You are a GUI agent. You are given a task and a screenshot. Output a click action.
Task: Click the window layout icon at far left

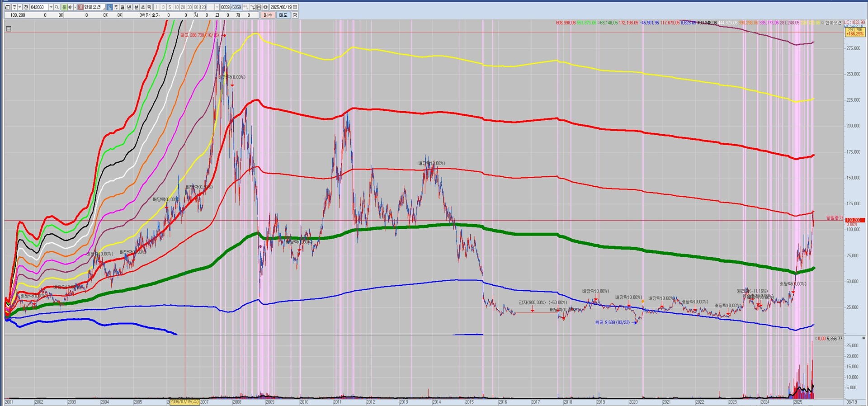(7, 7)
